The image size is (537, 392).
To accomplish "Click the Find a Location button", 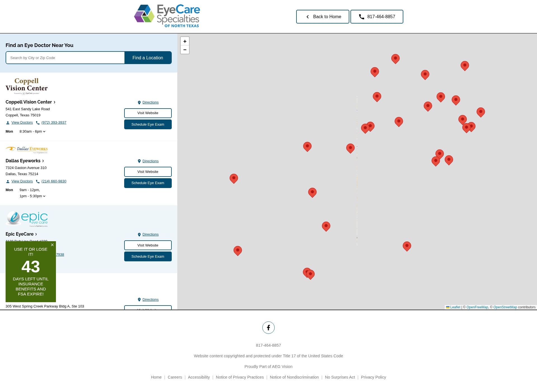I will 148,58.
